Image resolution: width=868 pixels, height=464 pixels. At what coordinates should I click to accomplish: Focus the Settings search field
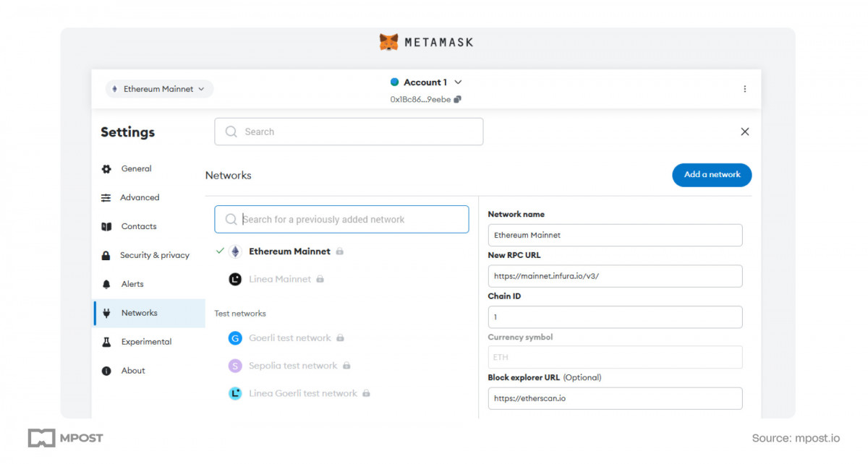pos(349,132)
